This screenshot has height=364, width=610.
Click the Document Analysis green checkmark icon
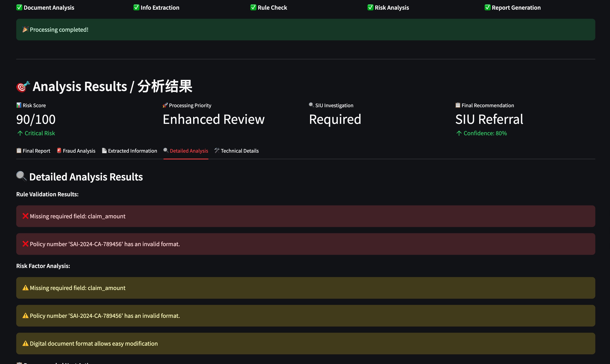tap(19, 7)
